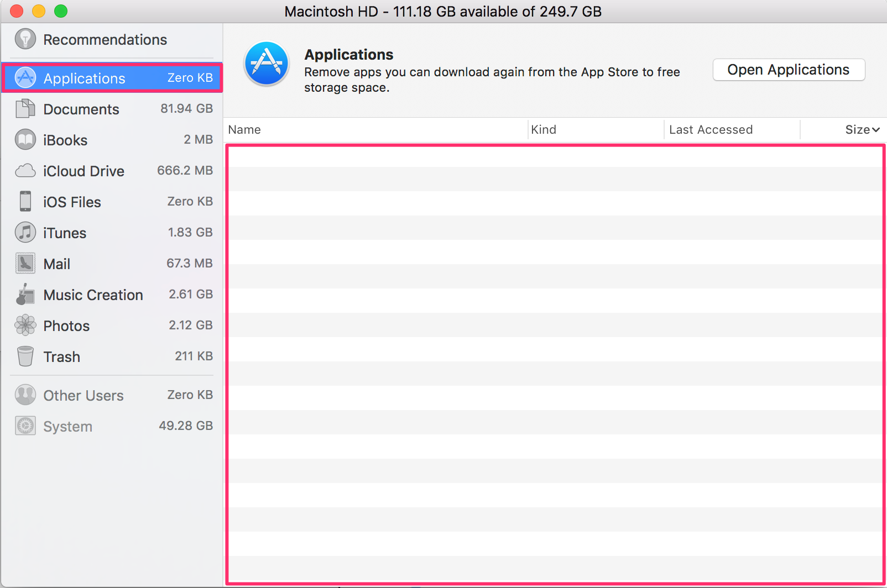Click the System gear icon

[x=25, y=426]
